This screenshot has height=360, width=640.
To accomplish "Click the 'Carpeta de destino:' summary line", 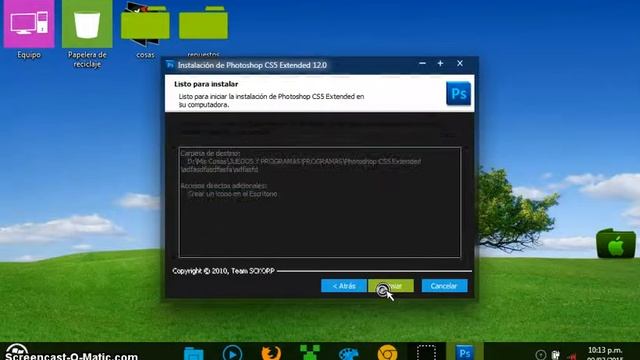I will 211,153.
